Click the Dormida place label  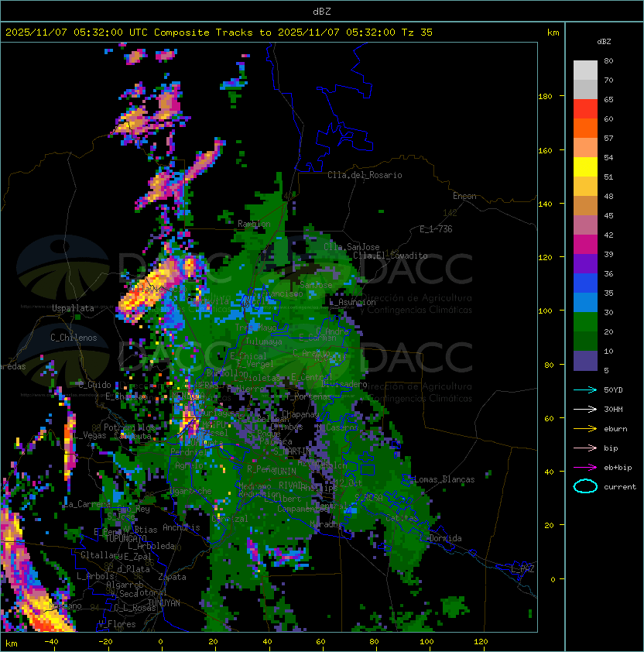[x=445, y=538]
